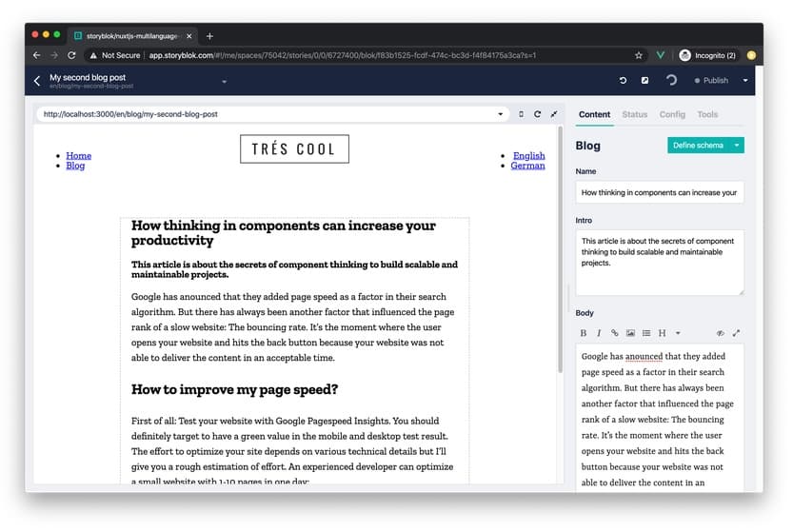Expand the preview URL dropdown arrow
Viewport: 793px width, 532px height.
[501, 114]
